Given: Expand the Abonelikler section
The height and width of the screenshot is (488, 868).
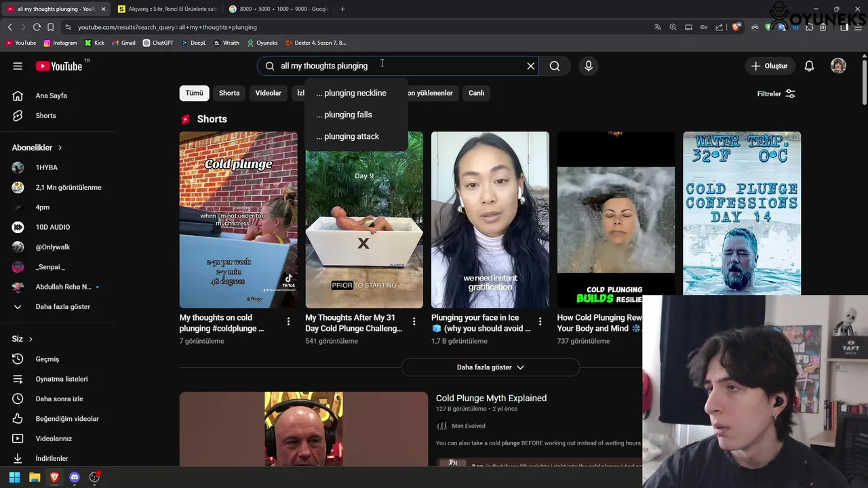Looking at the screenshot, I should pyautogui.click(x=37, y=147).
